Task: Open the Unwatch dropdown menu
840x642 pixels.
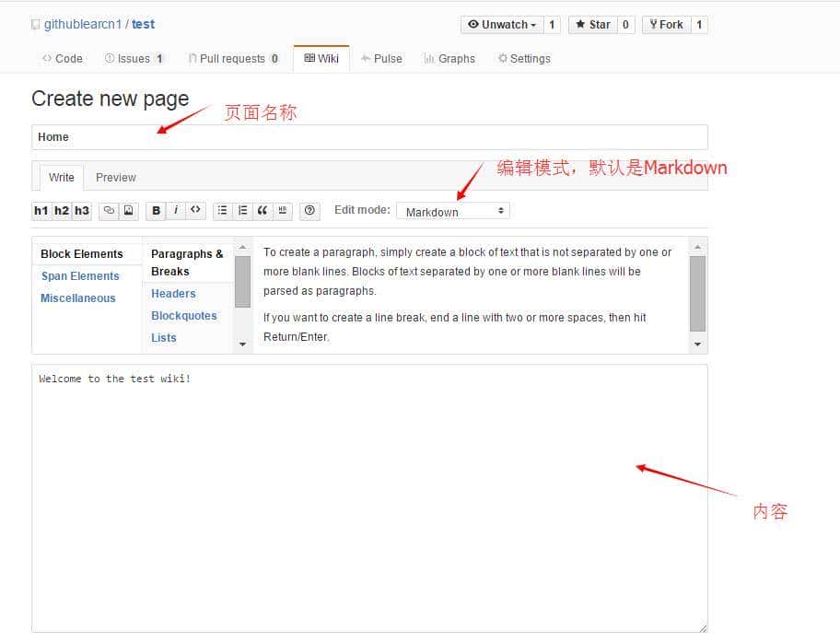Action: pos(502,25)
